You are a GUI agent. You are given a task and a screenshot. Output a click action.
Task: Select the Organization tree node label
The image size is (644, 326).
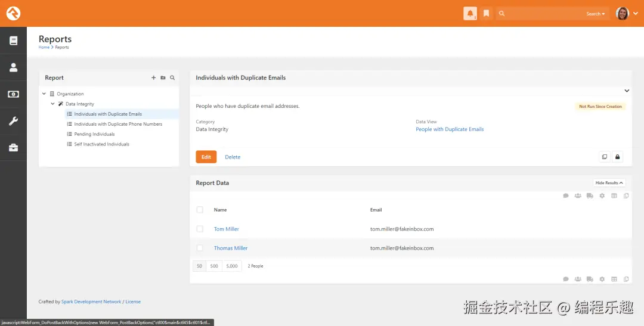point(70,94)
